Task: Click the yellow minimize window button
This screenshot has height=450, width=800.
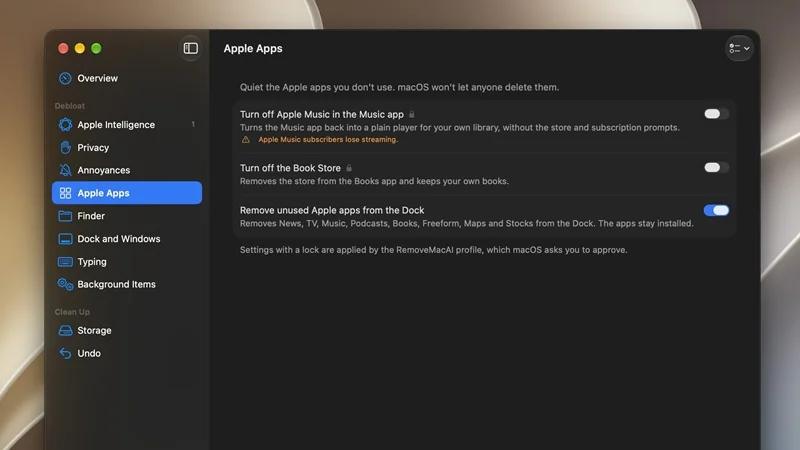Action: [x=80, y=48]
